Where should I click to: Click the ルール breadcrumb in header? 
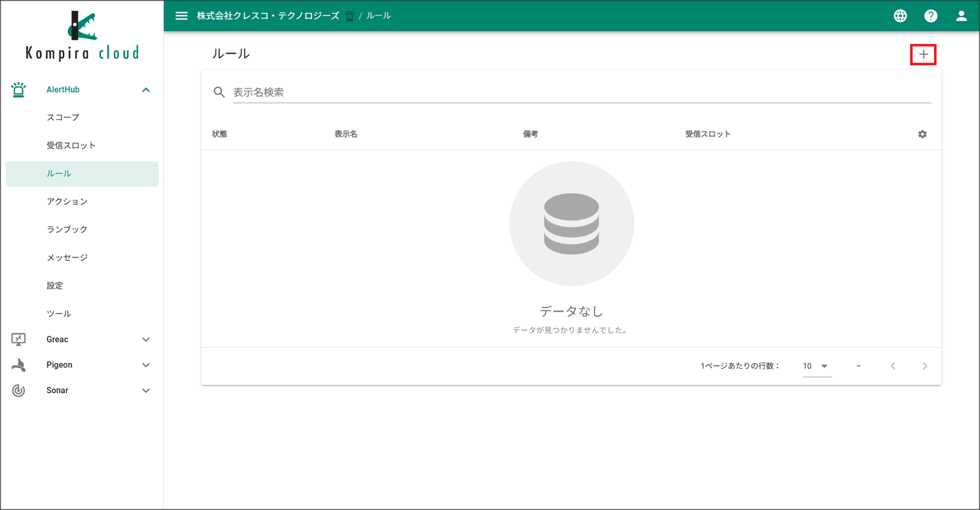click(x=379, y=16)
